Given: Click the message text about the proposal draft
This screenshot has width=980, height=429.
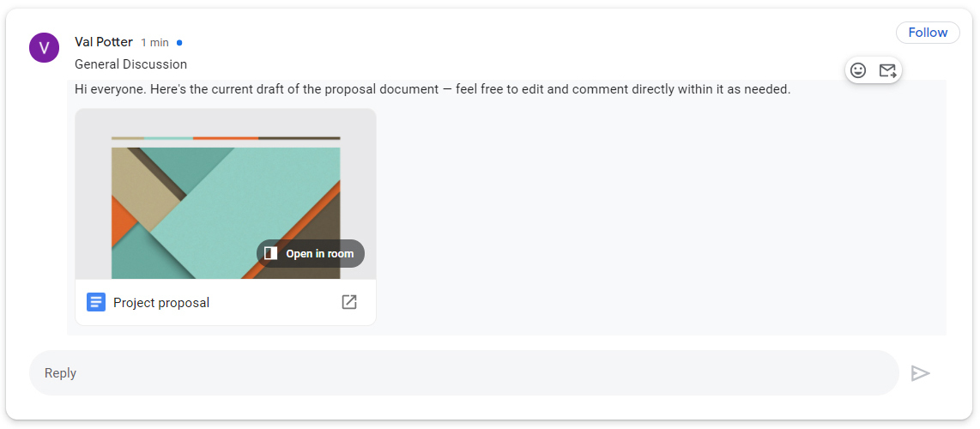Looking at the screenshot, I should click(433, 89).
